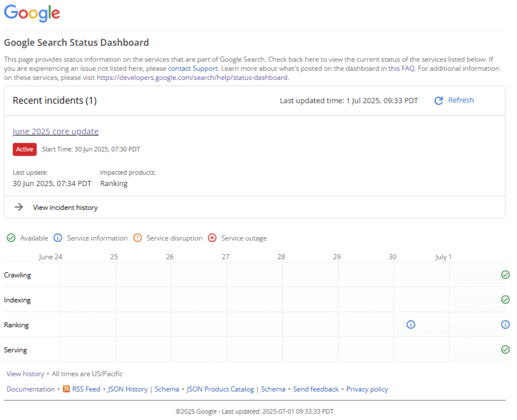This screenshot has width=517, height=420.
Task: Click the Ranking impacted product value
Action: (114, 184)
